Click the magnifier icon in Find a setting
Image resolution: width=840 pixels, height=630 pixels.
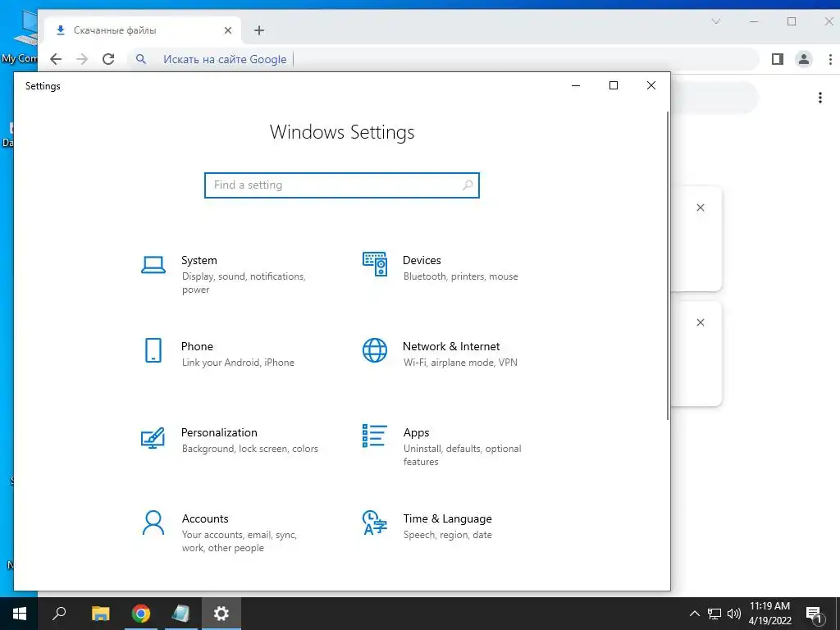467,185
